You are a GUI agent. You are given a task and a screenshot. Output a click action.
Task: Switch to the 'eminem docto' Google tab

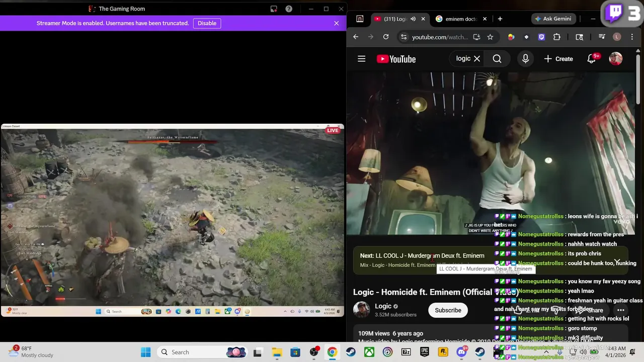point(461,19)
